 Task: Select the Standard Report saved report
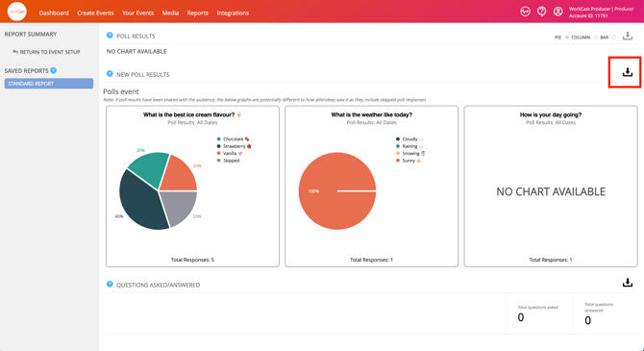49,84
